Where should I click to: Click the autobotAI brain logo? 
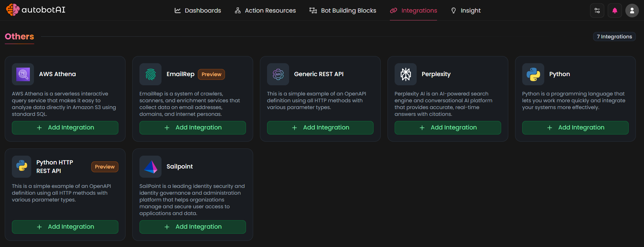point(13,10)
